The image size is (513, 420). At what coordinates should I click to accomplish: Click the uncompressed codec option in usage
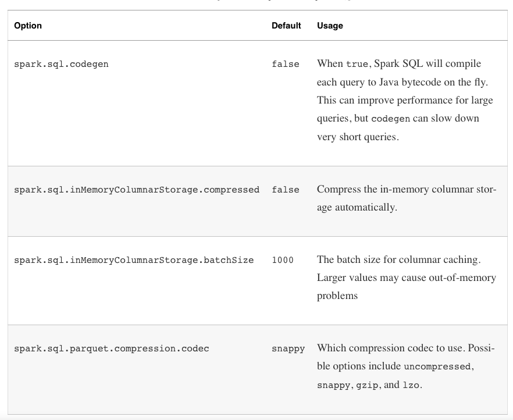click(437, 367)
